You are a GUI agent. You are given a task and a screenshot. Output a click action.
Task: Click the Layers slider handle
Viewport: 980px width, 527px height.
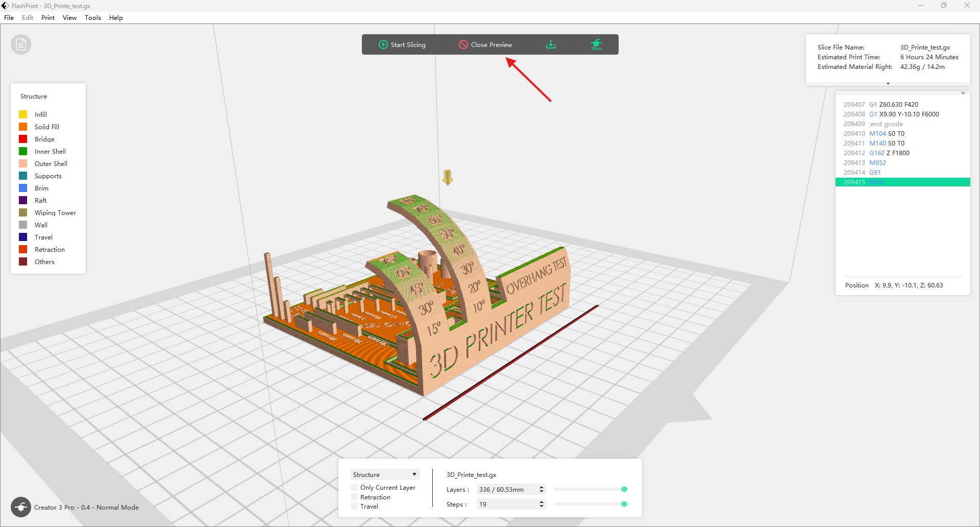pos(624,489)
